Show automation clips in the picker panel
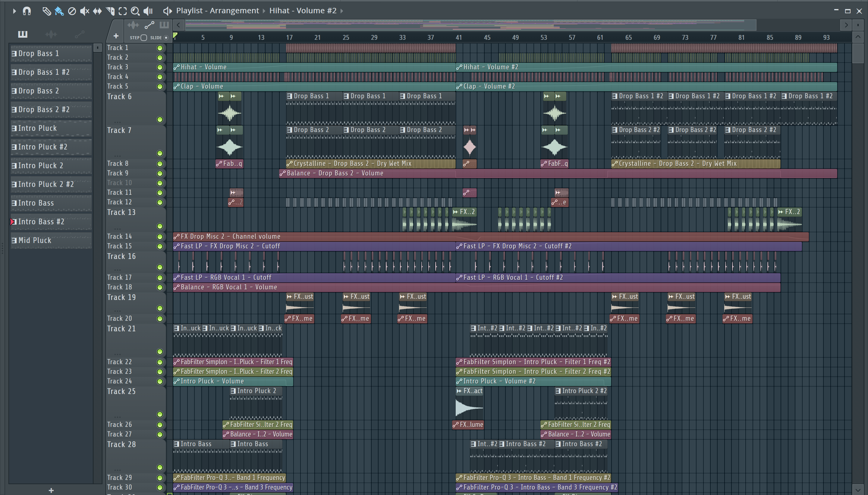The image size is (868, 495). (x=80, y=34)
